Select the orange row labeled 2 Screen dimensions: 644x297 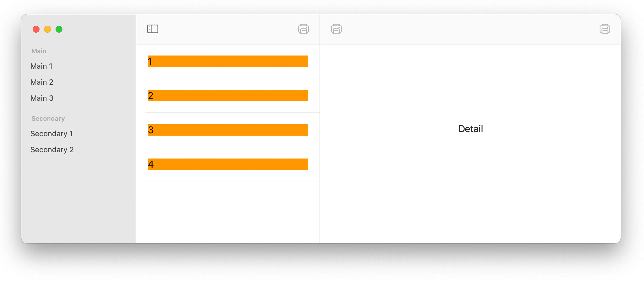(x=228, y=96)
